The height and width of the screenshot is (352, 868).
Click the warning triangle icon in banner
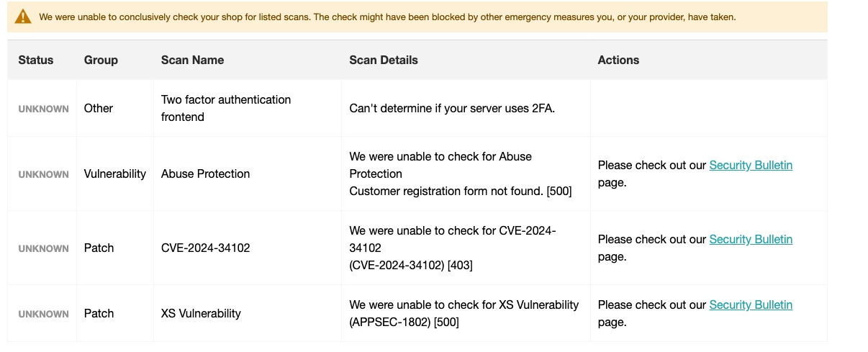click(x=24, y=17)
